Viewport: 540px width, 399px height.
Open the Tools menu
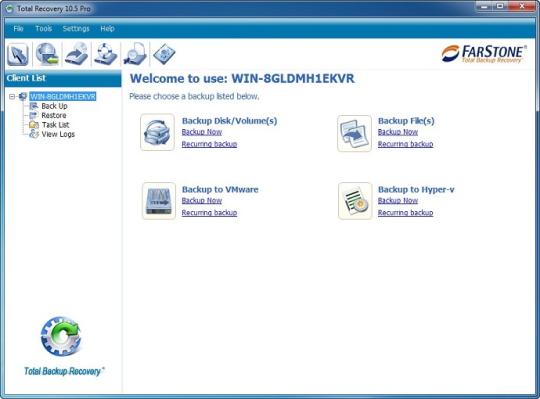(x=44, y=29)
